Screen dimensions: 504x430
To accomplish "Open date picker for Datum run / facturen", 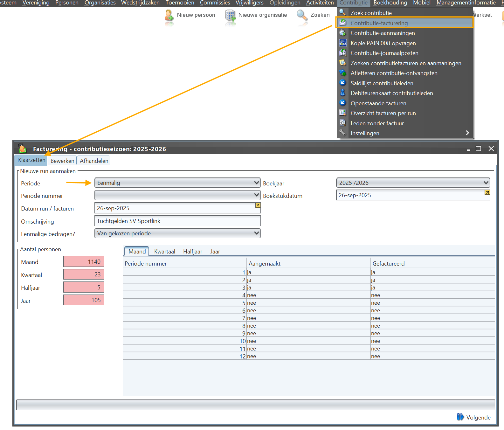I will (258, 205).
